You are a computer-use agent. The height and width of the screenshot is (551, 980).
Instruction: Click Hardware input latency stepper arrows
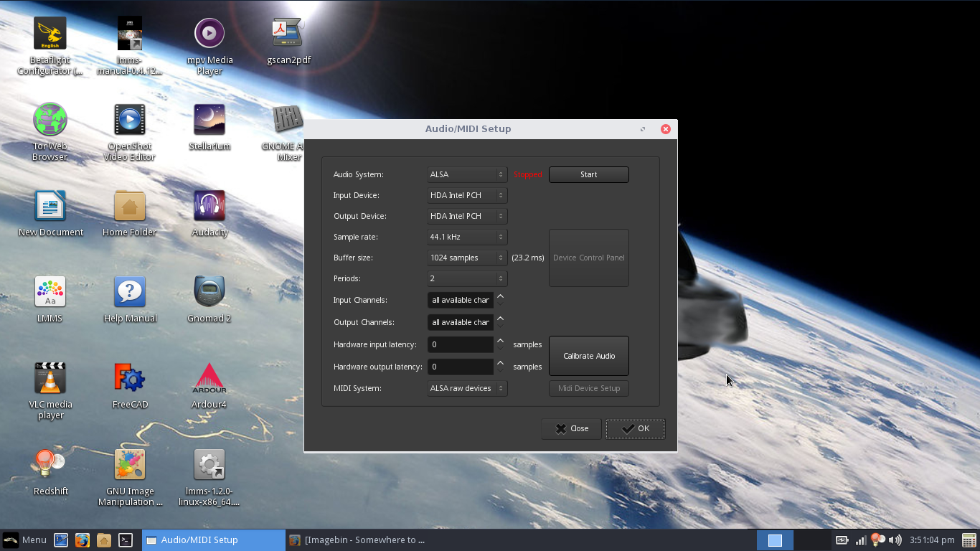pos(501,344)
